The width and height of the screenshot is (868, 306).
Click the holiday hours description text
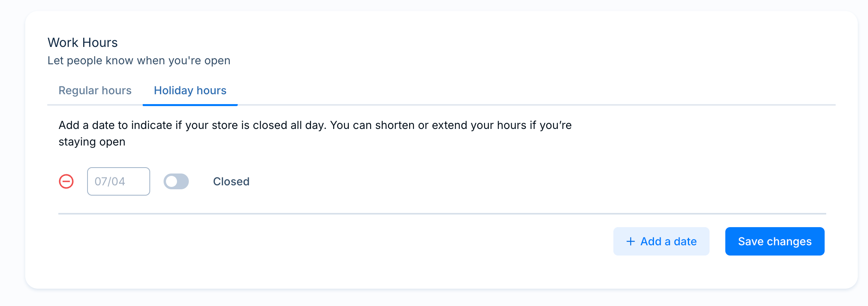(x=315, y=133)
